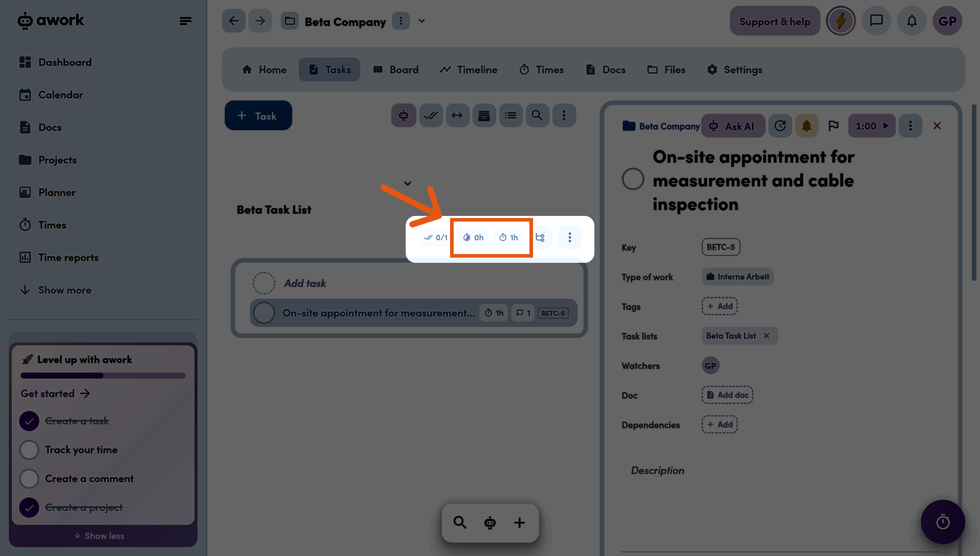Check the Track your time onboarding item
This screenshot has width=980, height=556.
coord(29,450)
